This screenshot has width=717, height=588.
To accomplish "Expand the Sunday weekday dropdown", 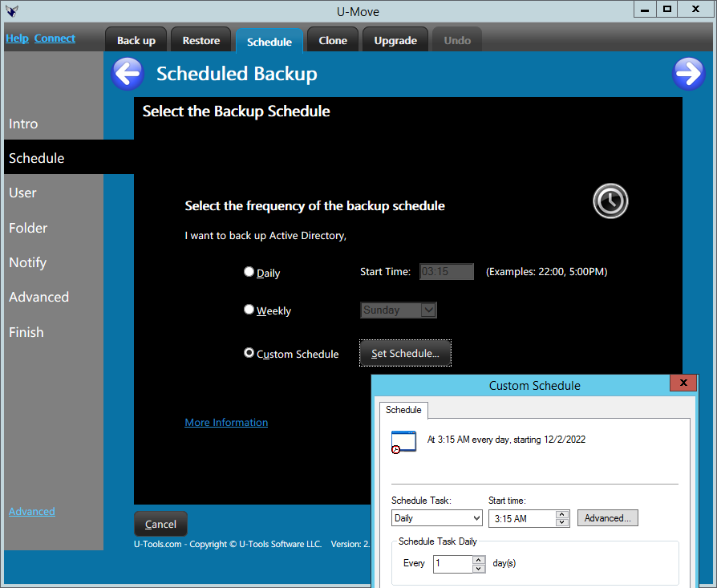I will pyautogui.click(x=428, y=310).
